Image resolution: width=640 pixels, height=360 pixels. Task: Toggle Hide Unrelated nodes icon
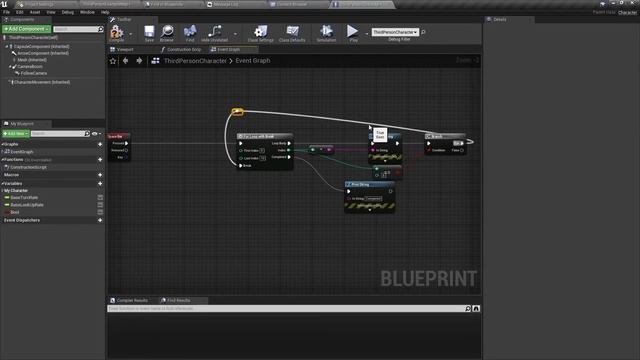[214, 33]
